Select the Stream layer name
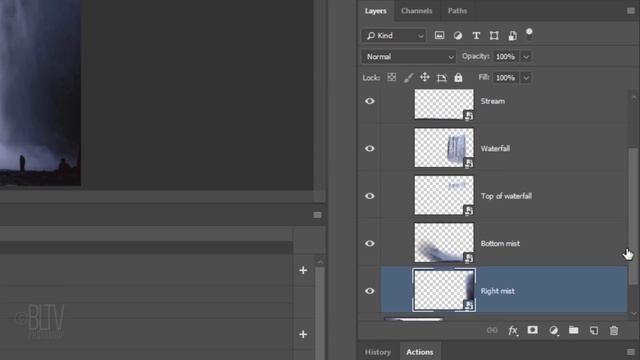 pos(493,101)
